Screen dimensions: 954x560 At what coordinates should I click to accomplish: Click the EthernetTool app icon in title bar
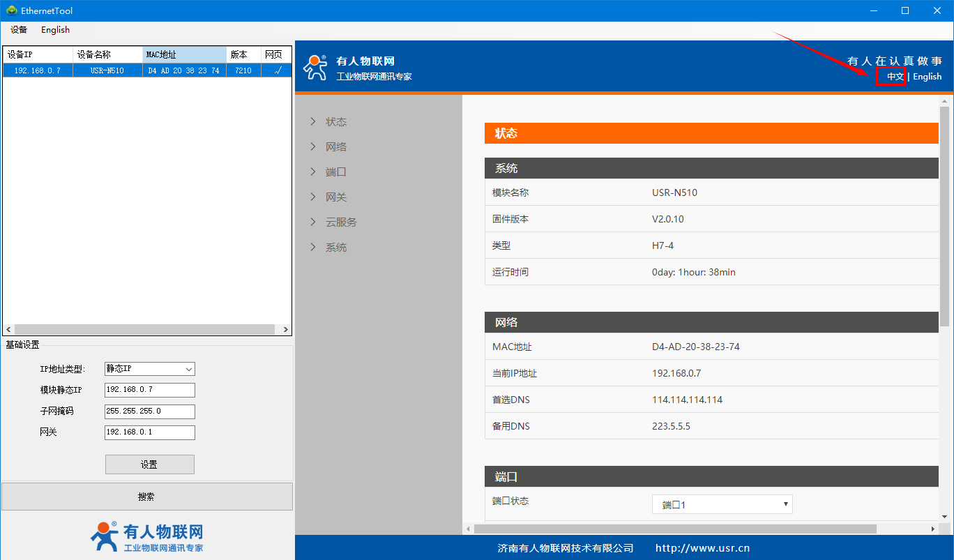(11, 10)
